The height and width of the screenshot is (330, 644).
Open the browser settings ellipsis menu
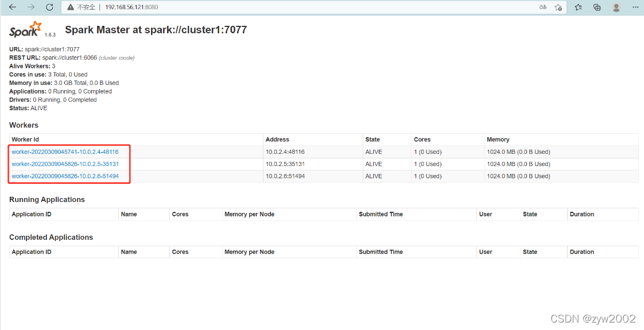pos(635,7)
